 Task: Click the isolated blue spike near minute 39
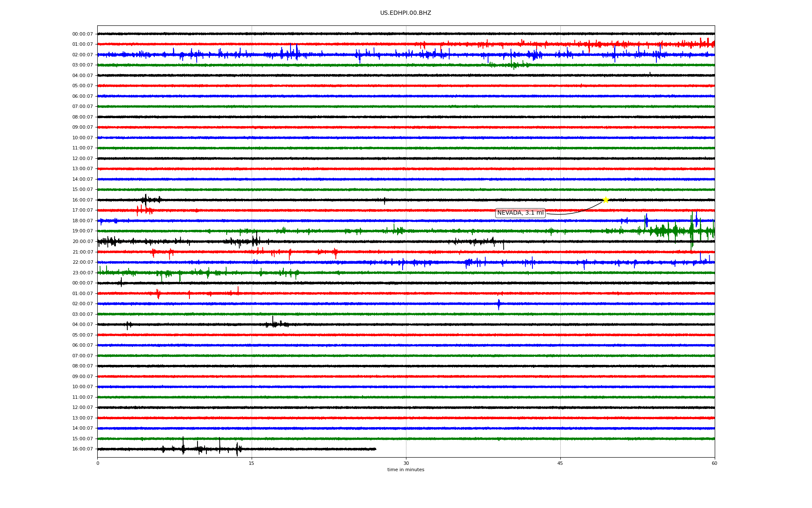[x=499, y=304]
